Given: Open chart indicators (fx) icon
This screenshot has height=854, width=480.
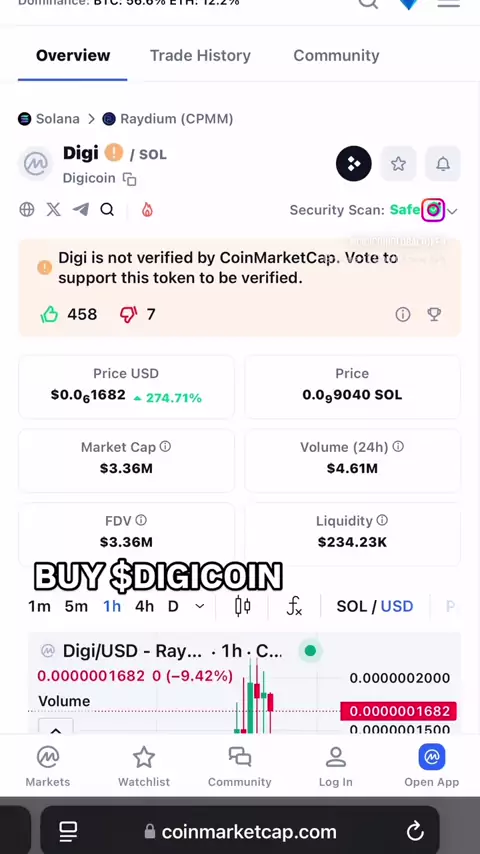Looking at the screenshot, I should tap(294, 606).
